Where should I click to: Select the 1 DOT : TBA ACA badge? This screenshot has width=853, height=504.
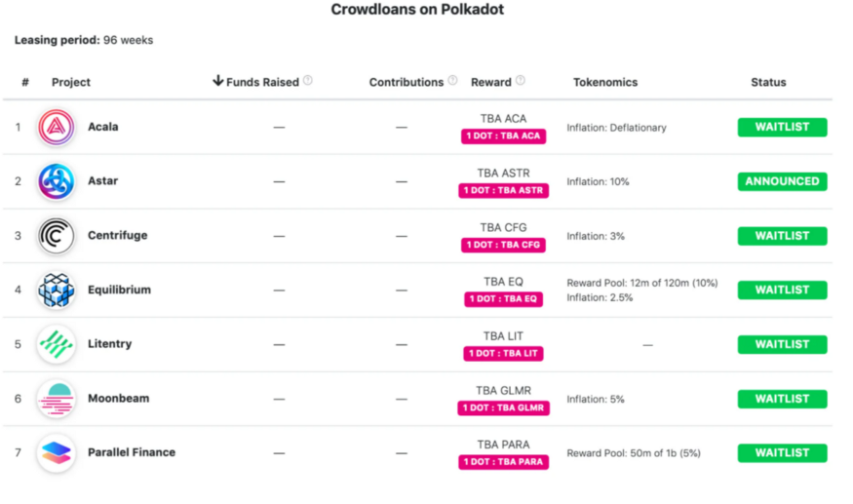point(503,136)
